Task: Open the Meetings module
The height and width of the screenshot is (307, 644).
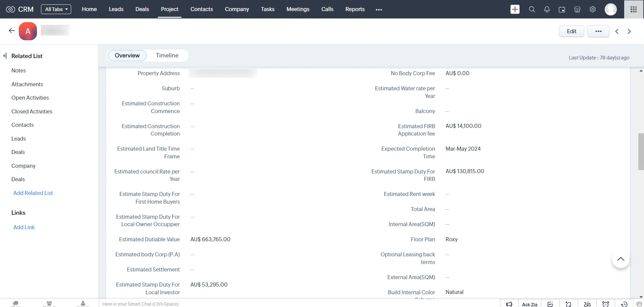Action: [298, 9]
